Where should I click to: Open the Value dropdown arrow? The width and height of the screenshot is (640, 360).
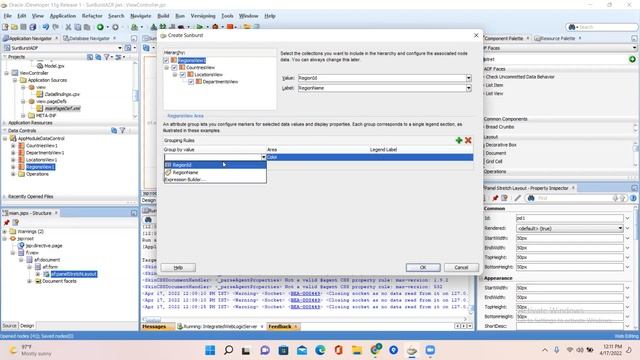[x=469, y=78]
